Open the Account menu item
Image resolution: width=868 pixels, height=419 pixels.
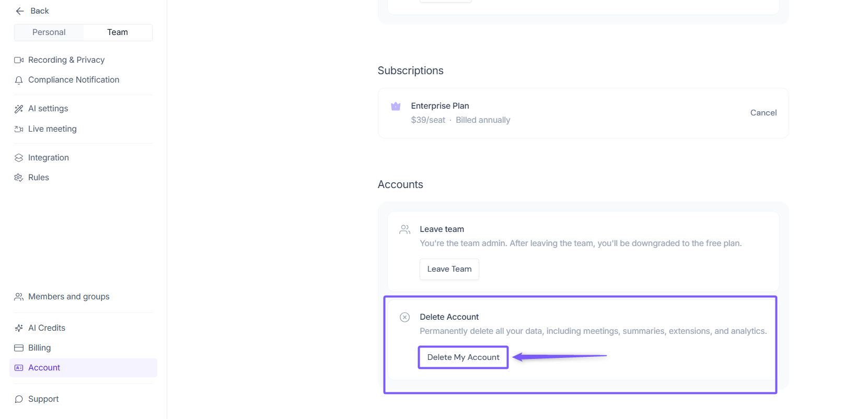point(44,368)
